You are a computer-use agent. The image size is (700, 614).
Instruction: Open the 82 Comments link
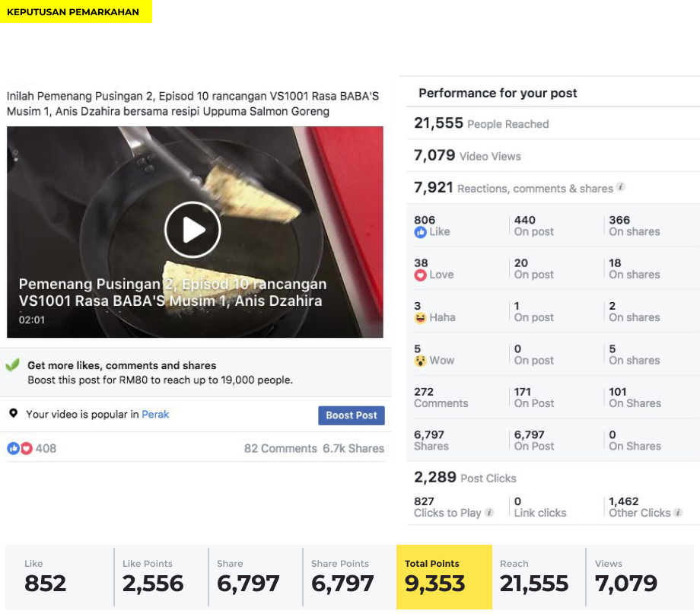point(280,448)
